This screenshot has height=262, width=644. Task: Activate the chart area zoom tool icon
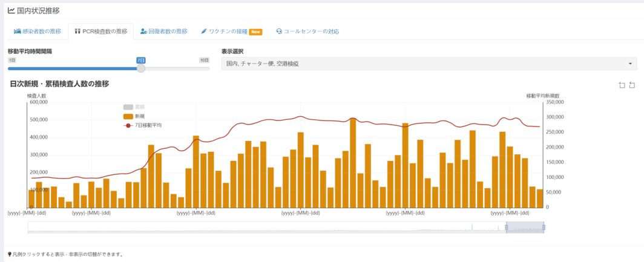[x=622, y=85]
